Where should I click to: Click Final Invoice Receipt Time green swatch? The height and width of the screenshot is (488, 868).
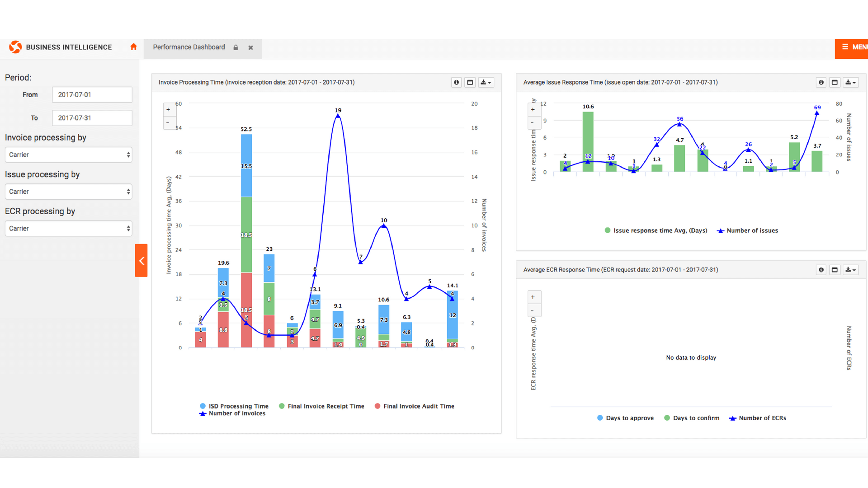(282, 406)
